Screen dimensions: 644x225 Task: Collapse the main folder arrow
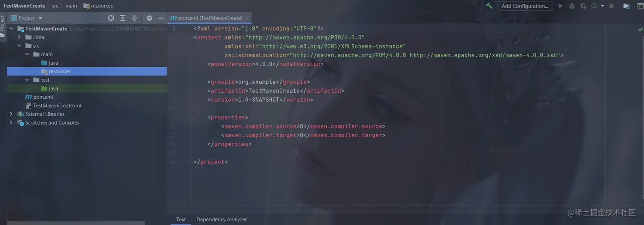click(x=27, y=54)
